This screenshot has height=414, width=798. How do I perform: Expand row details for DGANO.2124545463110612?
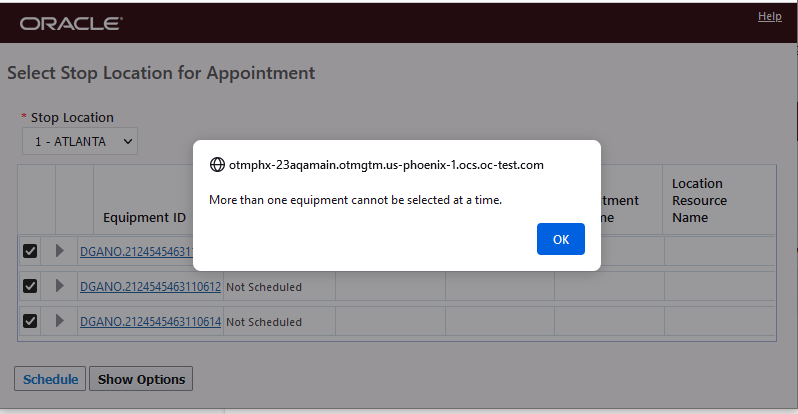pyautogui.click(x=59, y=286)
